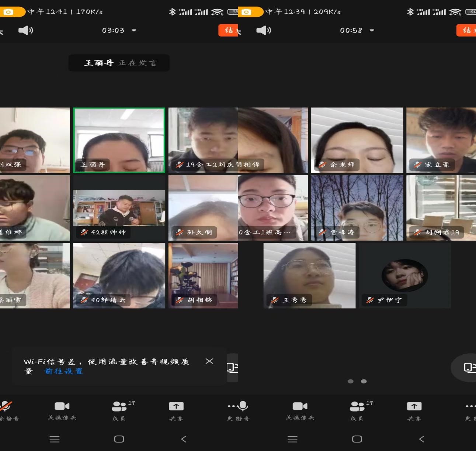Toggle 关摄像头 camera in the 03:03 meeting
The image size is (476, 451).
(x=62, y=410)
